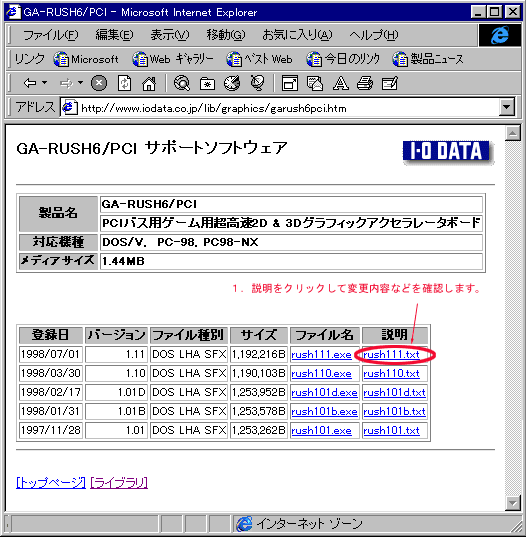The width and height of the screenshot is (526, 537).
Task: Click the 1,190,103B size cell
Action: click(x=259, y=373)
